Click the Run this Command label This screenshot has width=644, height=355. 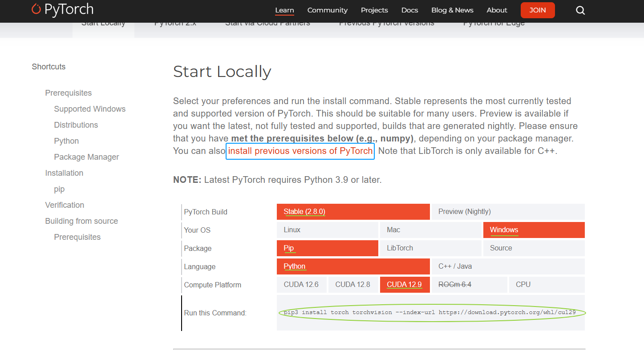[215, 313]
